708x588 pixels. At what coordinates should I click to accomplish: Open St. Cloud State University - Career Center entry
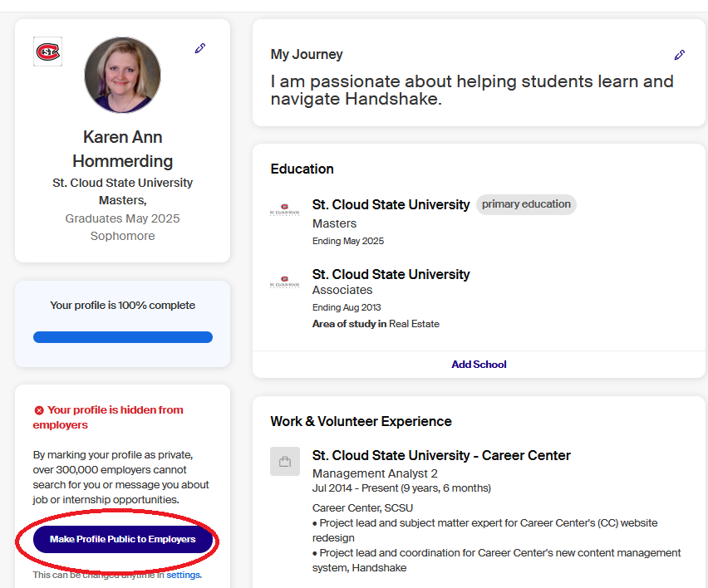pos(441,455)
